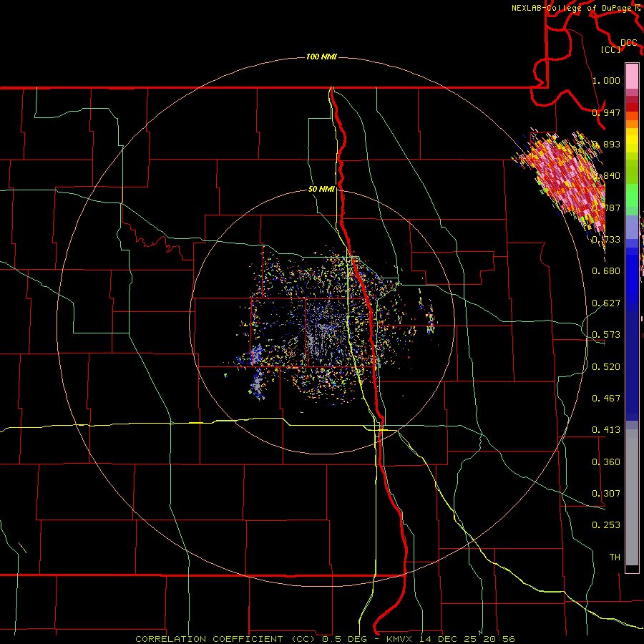Click the 50 NMI range ring label

coord(321,189)
